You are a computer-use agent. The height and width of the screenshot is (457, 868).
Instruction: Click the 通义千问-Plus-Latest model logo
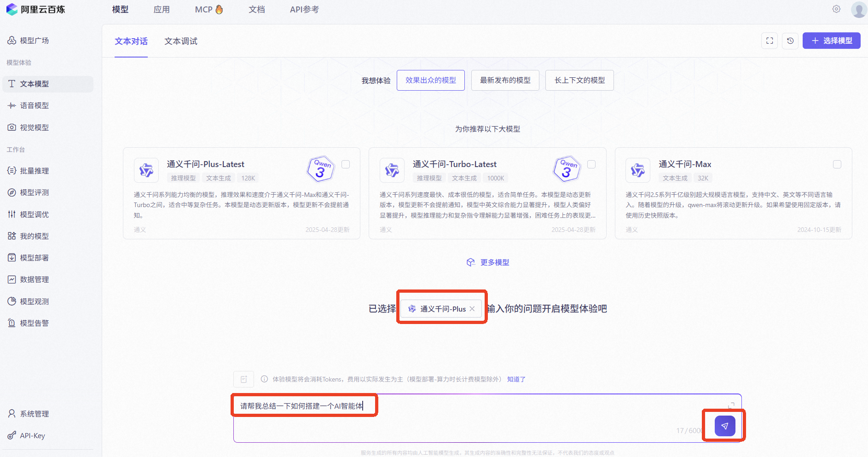146,170
